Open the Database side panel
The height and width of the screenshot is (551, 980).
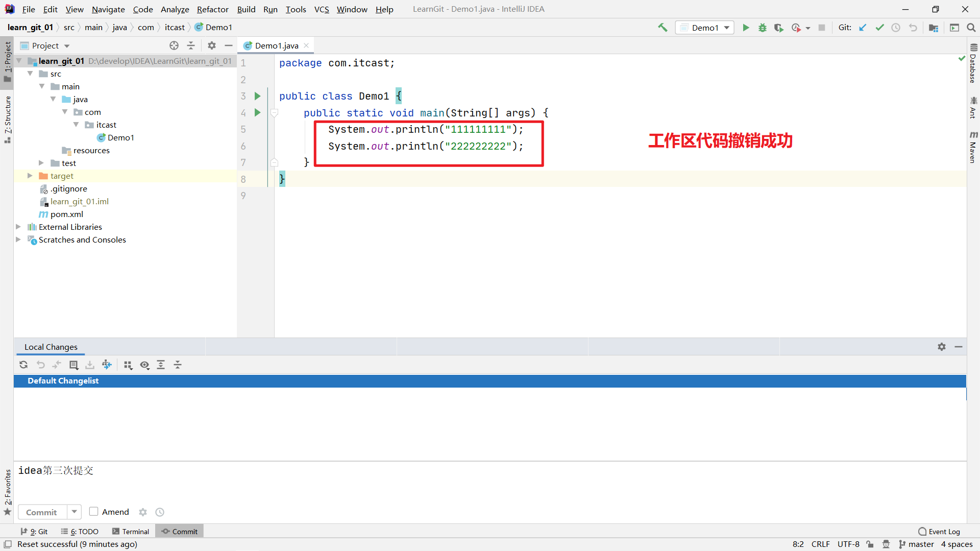click(973, 64)
